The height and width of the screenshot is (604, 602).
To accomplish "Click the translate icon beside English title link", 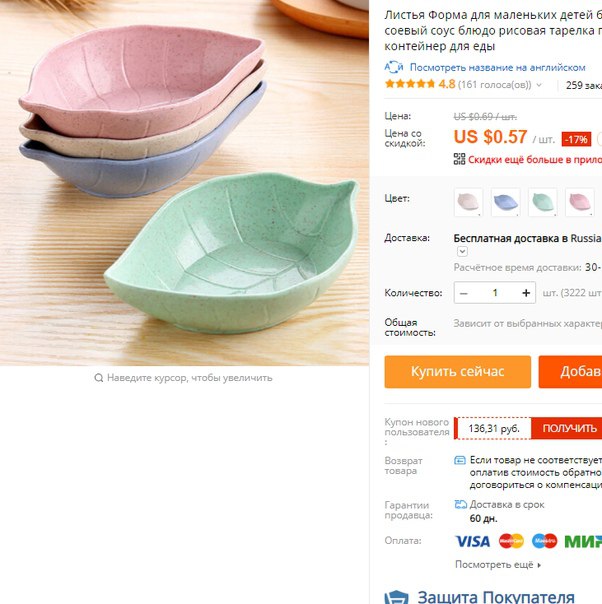I will [x=393, y=67].
